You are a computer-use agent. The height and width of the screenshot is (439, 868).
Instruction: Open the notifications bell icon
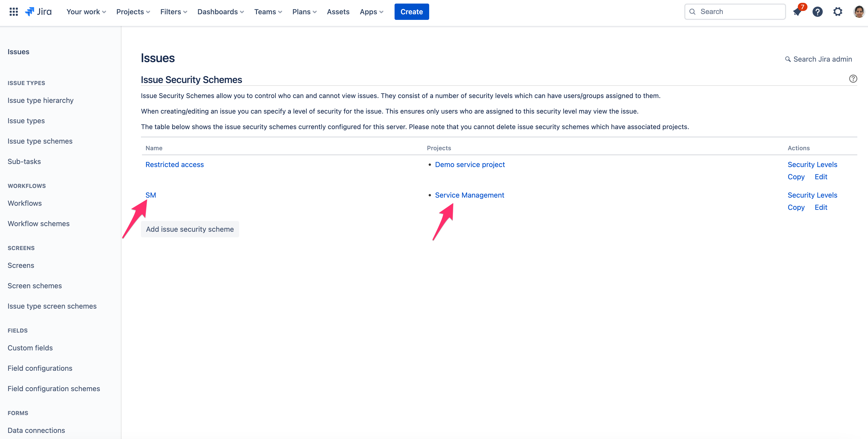click(x=797, y=12)
